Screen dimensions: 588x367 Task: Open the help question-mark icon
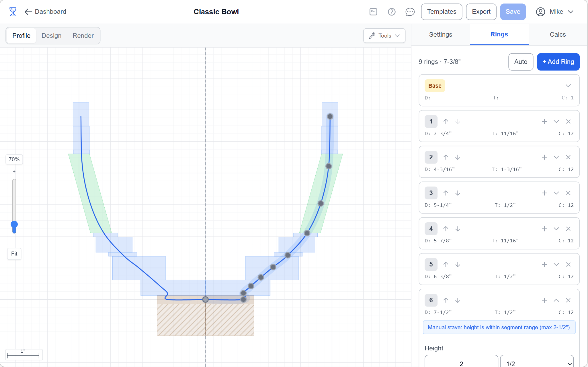pyautogui.click(x=392, y=12)
